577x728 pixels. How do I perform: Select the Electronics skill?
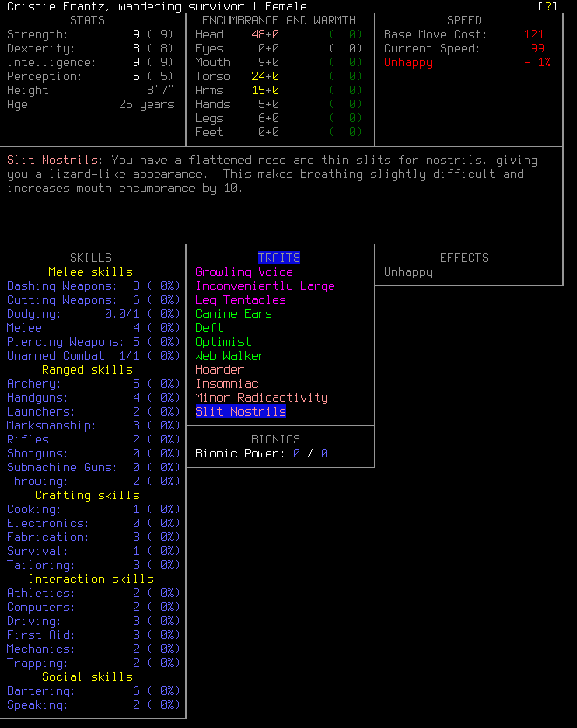tap(93, 523)
